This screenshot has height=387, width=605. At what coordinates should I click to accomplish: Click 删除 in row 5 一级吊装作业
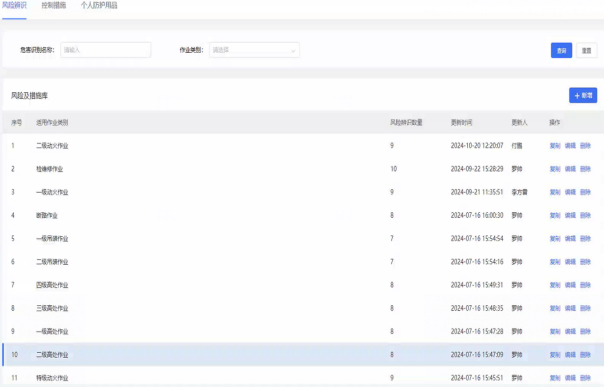coord(585,239)
